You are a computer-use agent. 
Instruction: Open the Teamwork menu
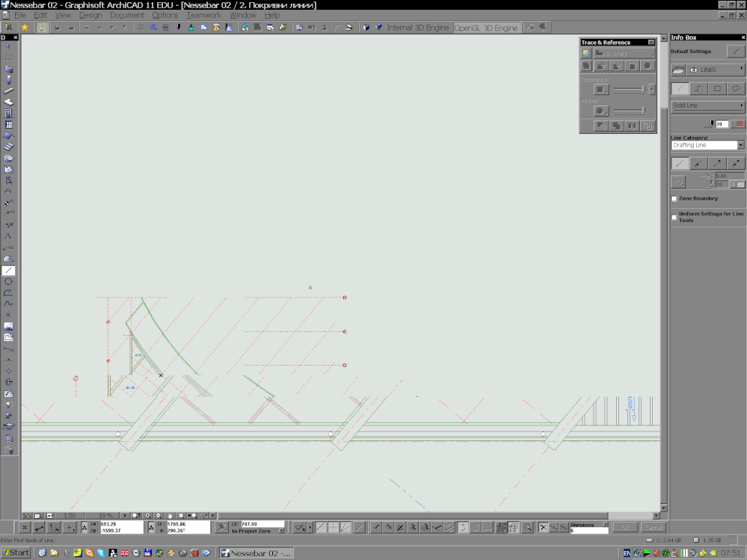[x=203, y=15]
